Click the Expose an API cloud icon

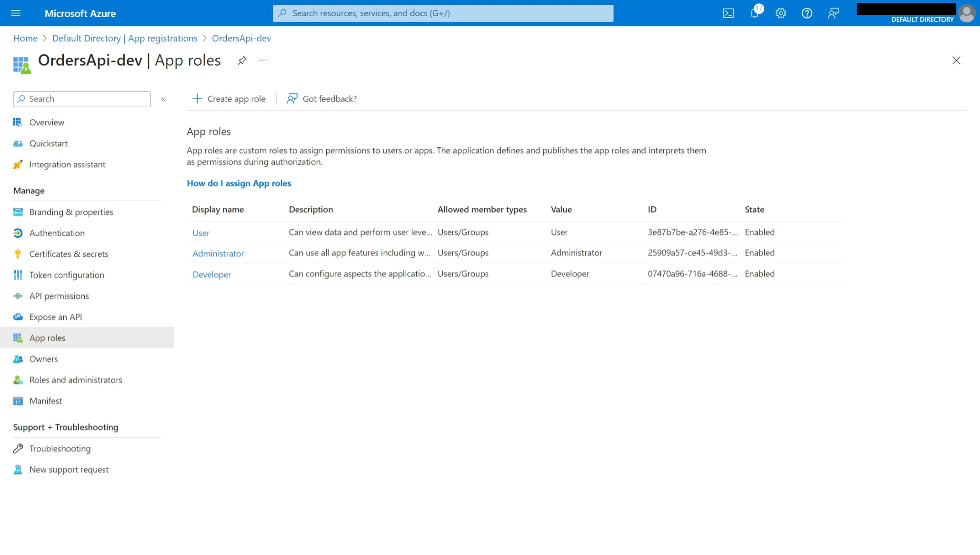click(18, 317)
